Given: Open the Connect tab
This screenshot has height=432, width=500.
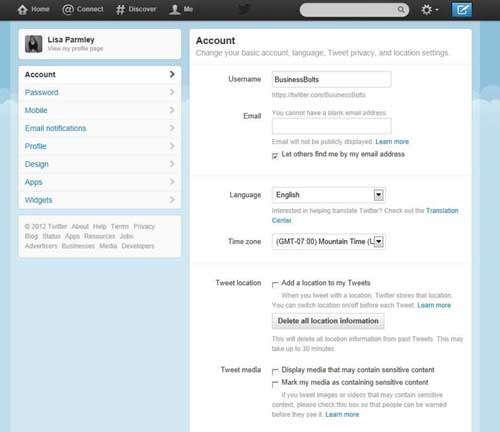Looking at the screenshot, I should pyautogui.click(x=83, y=9).
